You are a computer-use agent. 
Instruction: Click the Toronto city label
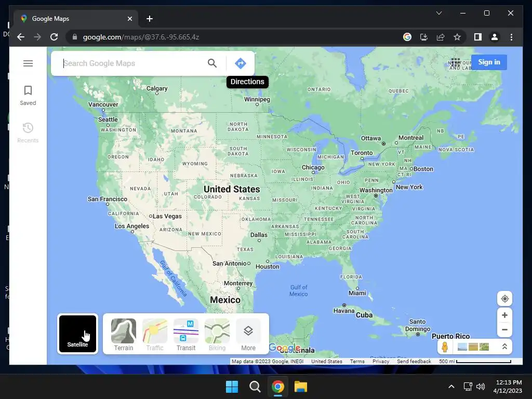362,153
